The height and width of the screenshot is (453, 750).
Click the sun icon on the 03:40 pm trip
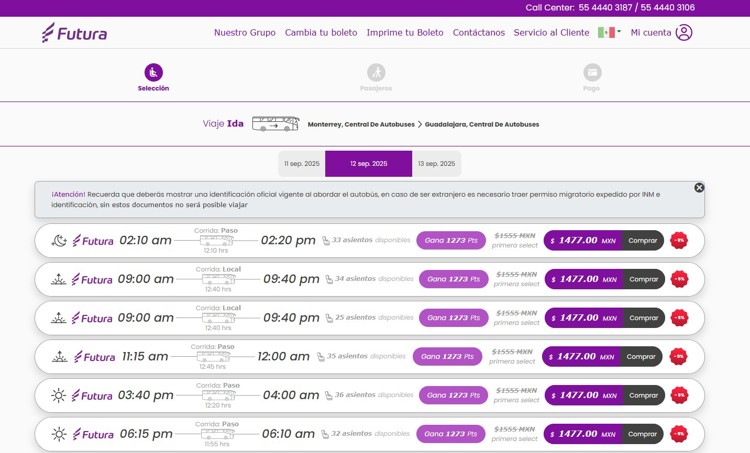[x=58, y=396]
